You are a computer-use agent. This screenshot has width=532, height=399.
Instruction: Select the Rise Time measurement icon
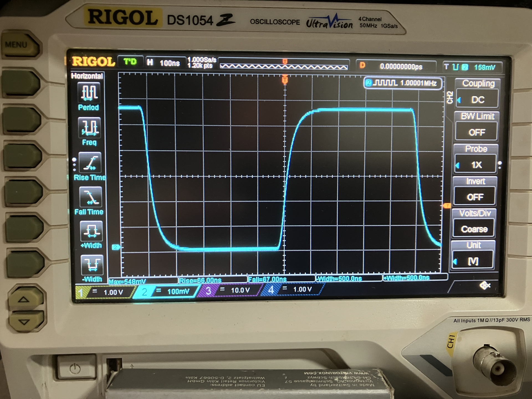(90, 163)
